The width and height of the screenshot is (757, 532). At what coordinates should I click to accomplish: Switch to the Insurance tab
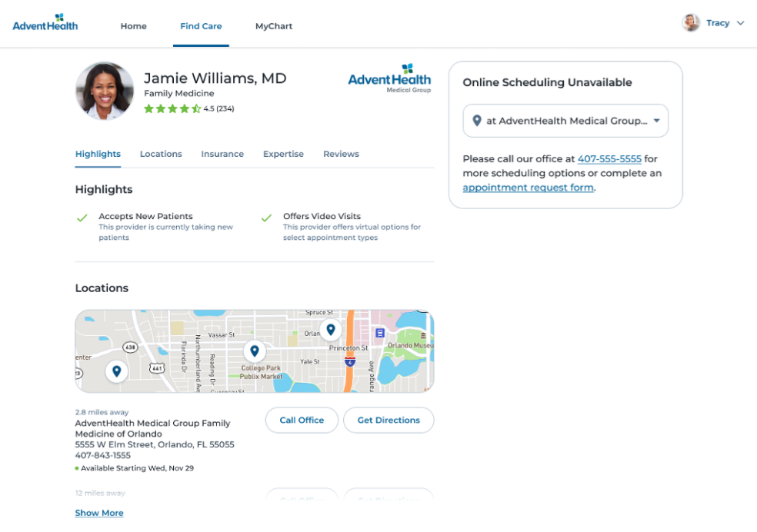222,154
